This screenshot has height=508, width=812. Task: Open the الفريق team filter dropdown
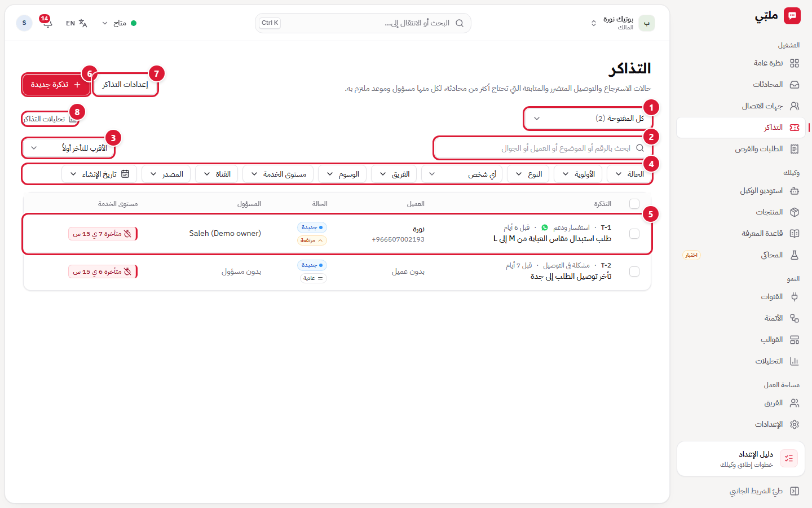click(394, 174)
